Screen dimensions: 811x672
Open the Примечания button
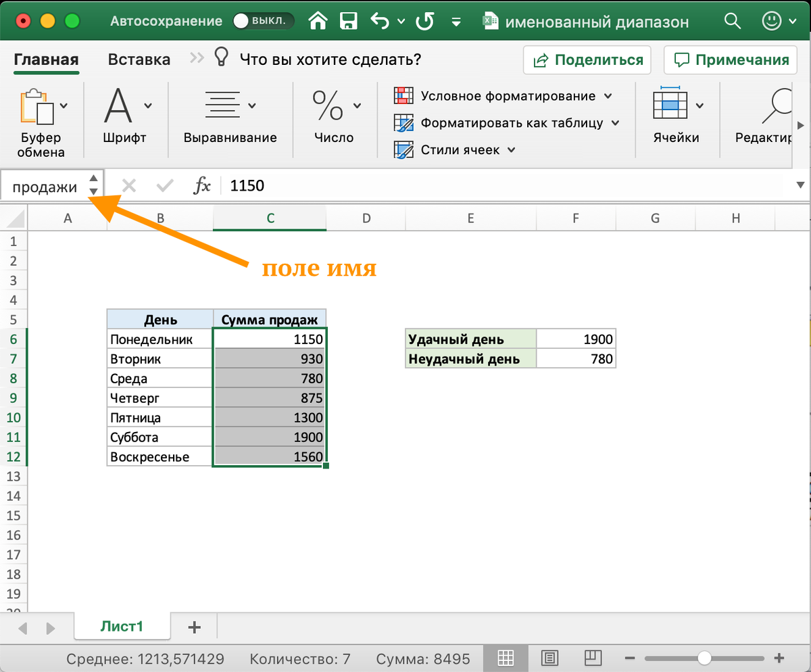point(731,59)
